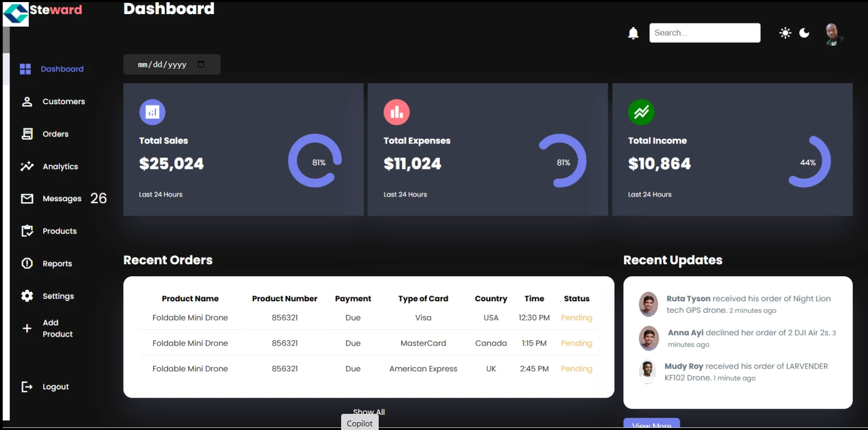Click the Settings gear icon
868x430 pixels.
pos(27,296)
